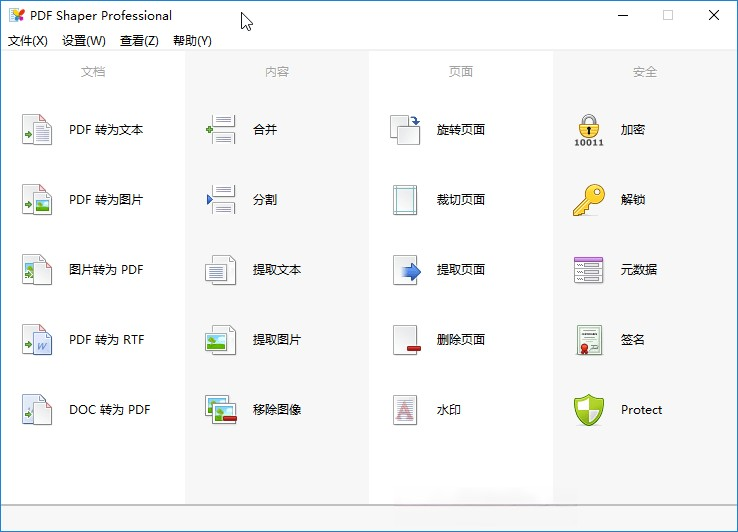
Task: Click the 内容 column heading
Action: point(277,72)
